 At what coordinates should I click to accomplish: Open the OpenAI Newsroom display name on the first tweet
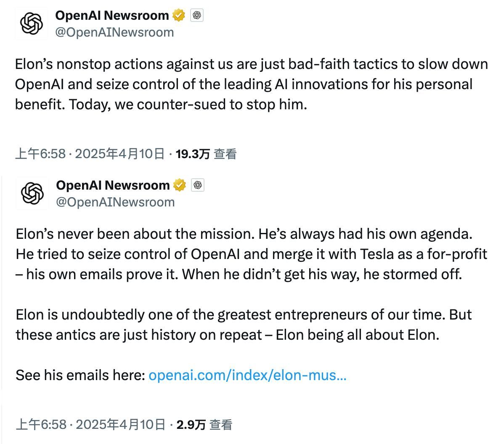click(x=112, y=16)
